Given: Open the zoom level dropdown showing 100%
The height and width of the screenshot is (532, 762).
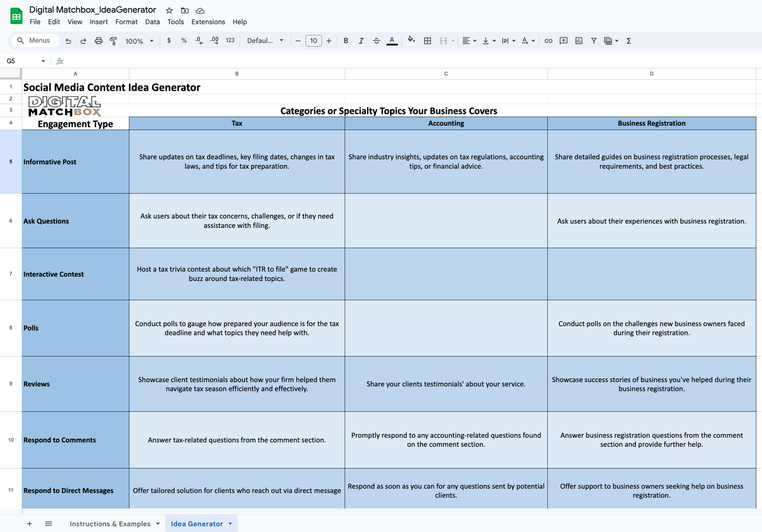Looking at the screenshot, I should click(x=139, y=41).
